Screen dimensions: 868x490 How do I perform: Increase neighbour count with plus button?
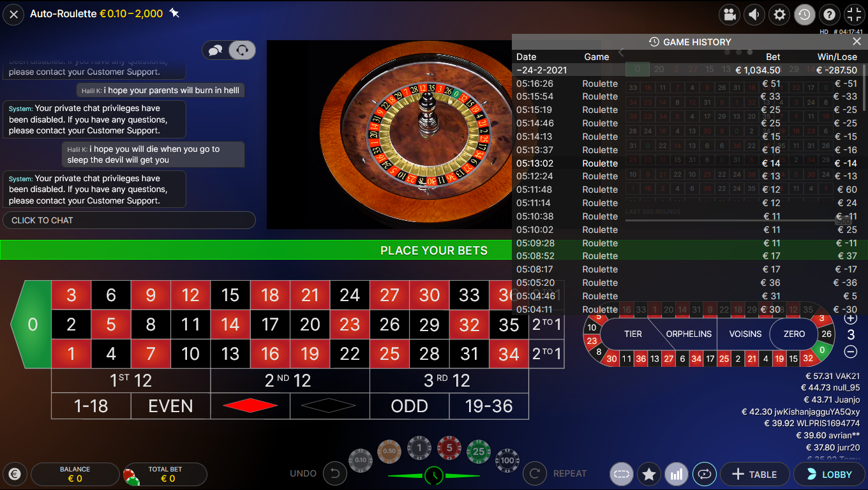tap(851, 318)
